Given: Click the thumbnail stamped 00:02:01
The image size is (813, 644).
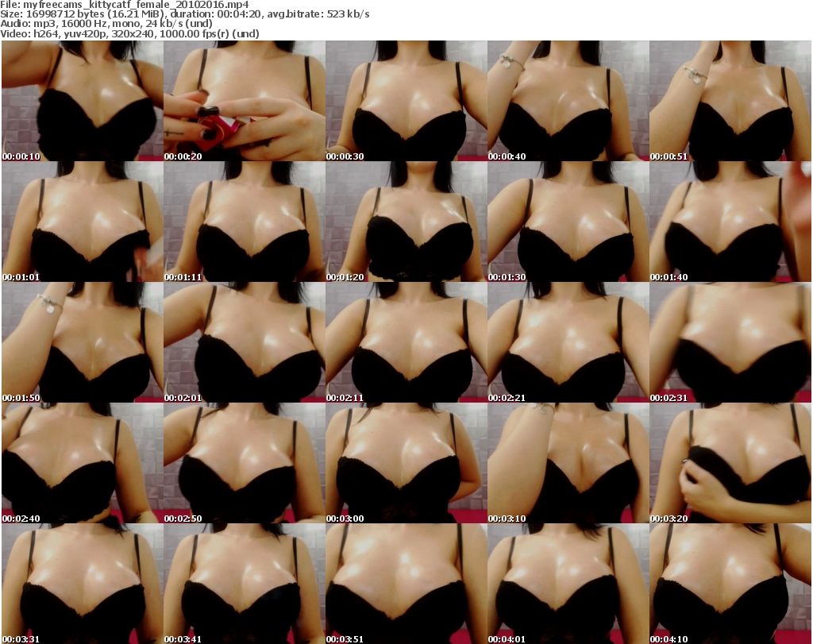Looking at the screenshot, I should [x=245, y=342].
